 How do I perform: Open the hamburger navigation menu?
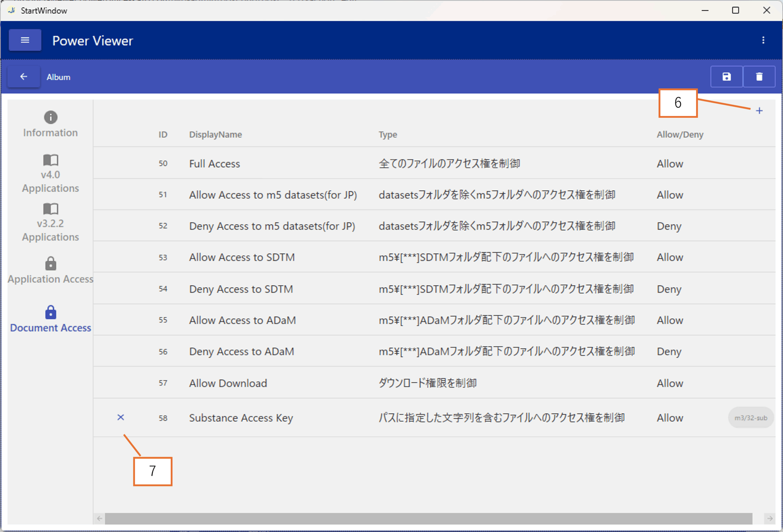coord(25,40)
